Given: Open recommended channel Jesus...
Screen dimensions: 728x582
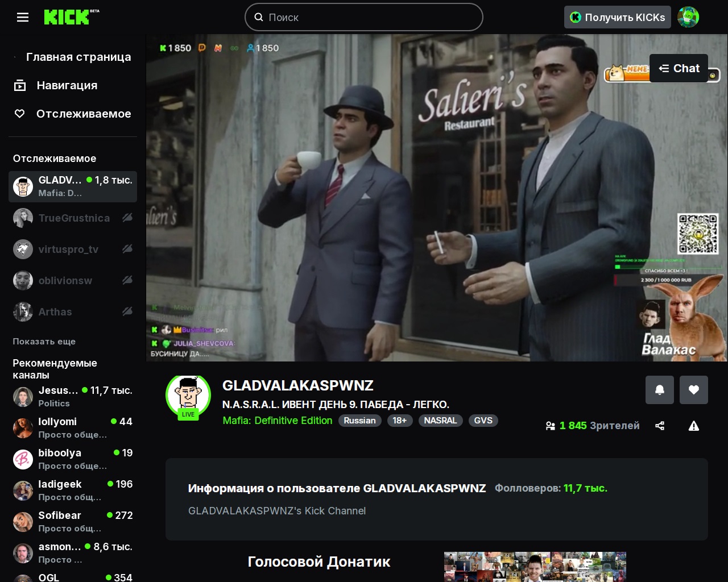Looking at the screenshot, I should coord(73,397).
